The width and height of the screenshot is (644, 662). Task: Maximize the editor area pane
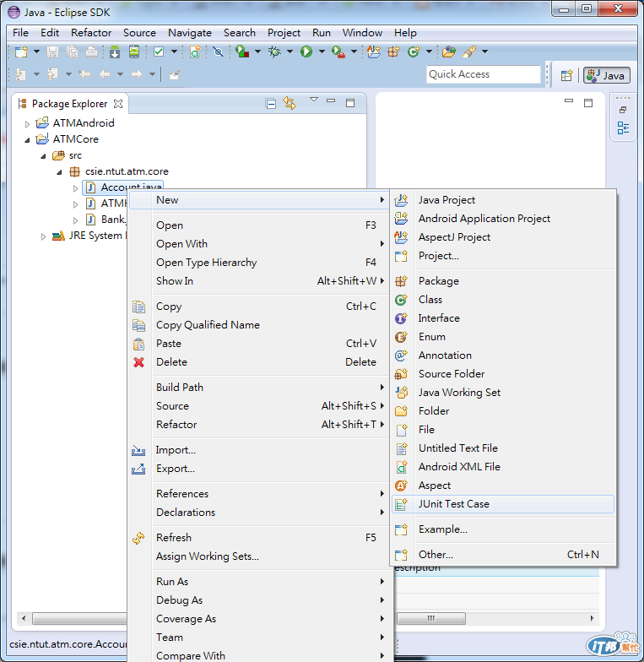[x=587, y=103]
